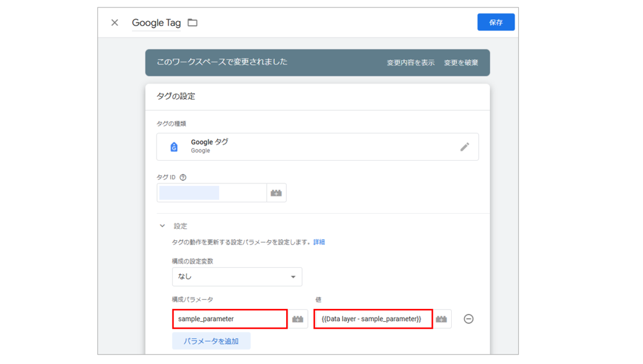
Task: Click the Google タグ type row
Action: tap(317, 147)
